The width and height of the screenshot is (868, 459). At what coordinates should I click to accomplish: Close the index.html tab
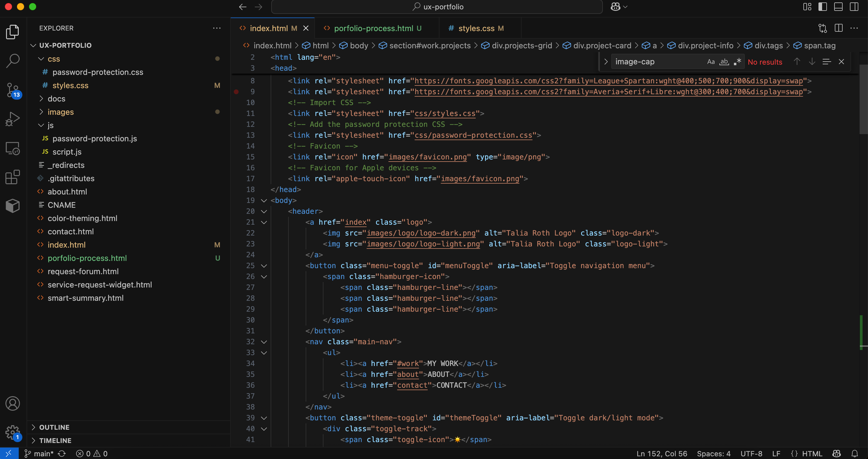pyautogui.click(x=306, y=28)
